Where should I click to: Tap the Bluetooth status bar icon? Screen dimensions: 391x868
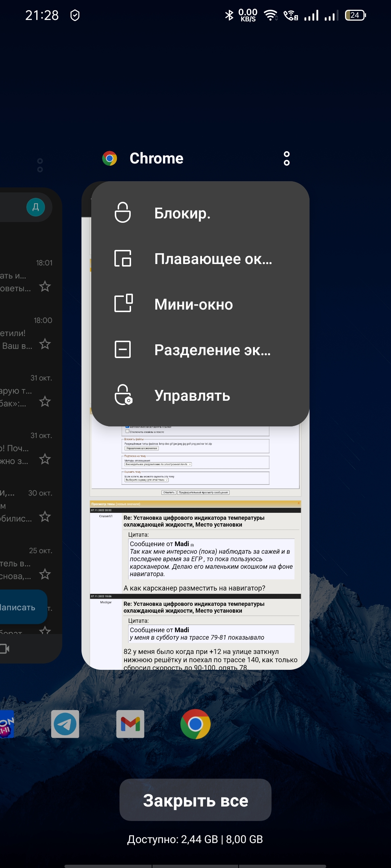[229, 15]
